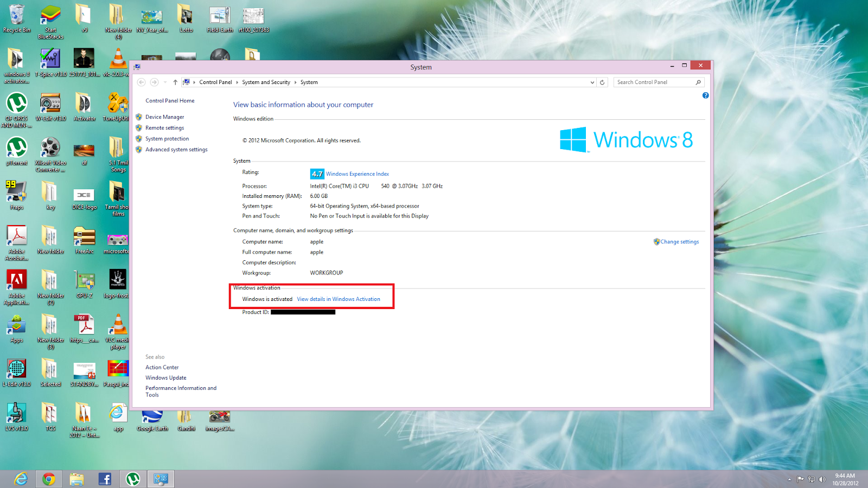Open Action Center under See also

[x=162, y=368]
